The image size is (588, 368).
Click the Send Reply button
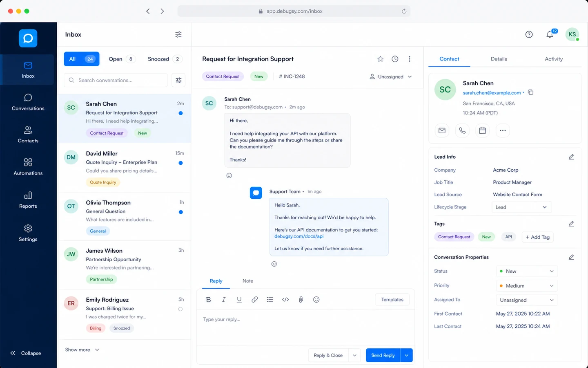(x=383, y=355)
